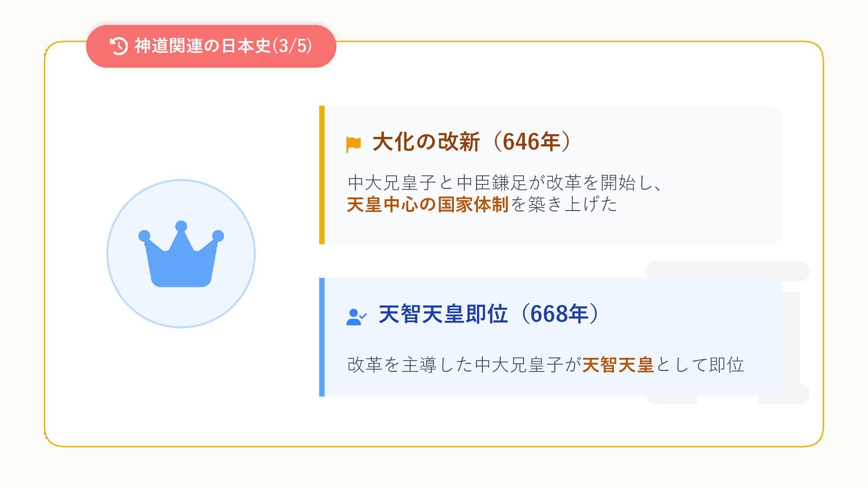This screenshot has height=488, width=868.
Task: Click the text として即位
Action: point(700,365)
